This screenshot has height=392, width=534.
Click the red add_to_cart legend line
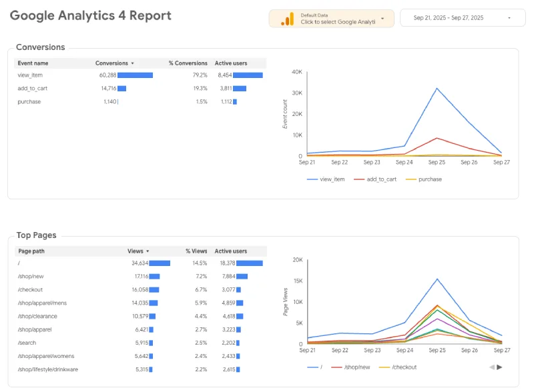click(x=360, y=179)
